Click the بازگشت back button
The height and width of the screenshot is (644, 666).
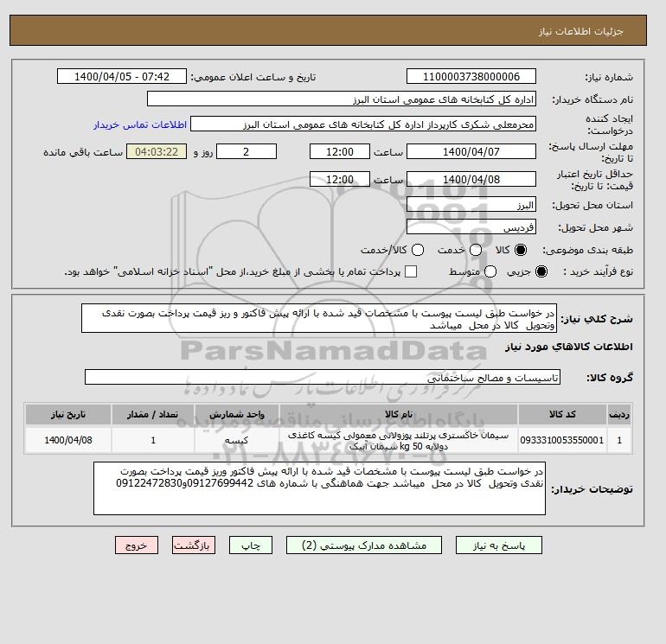[x=194, y=545]
